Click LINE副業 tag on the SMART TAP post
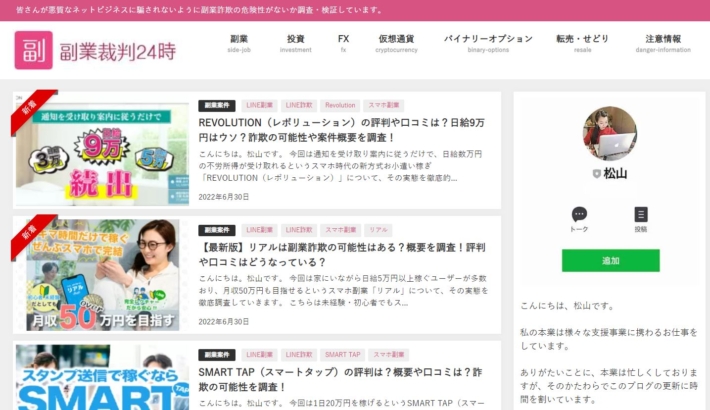This screenshot has width=710, height=410. tap(259, 355)
